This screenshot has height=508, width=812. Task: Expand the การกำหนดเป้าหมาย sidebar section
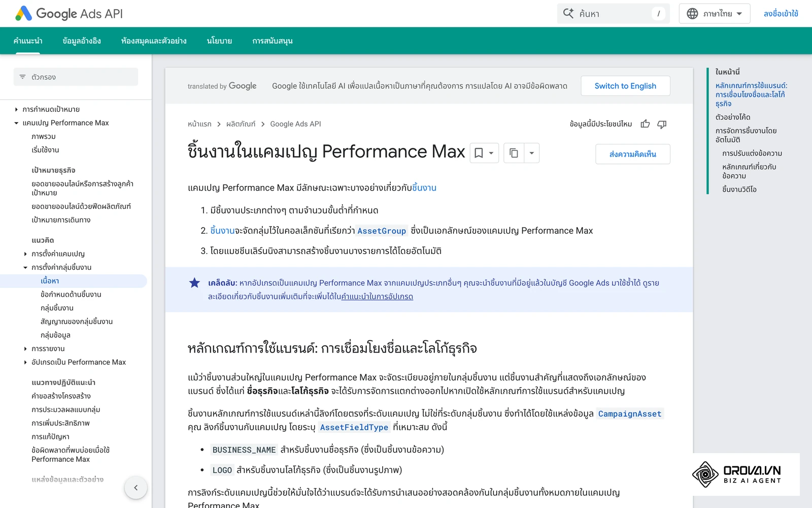coord(16,109)
